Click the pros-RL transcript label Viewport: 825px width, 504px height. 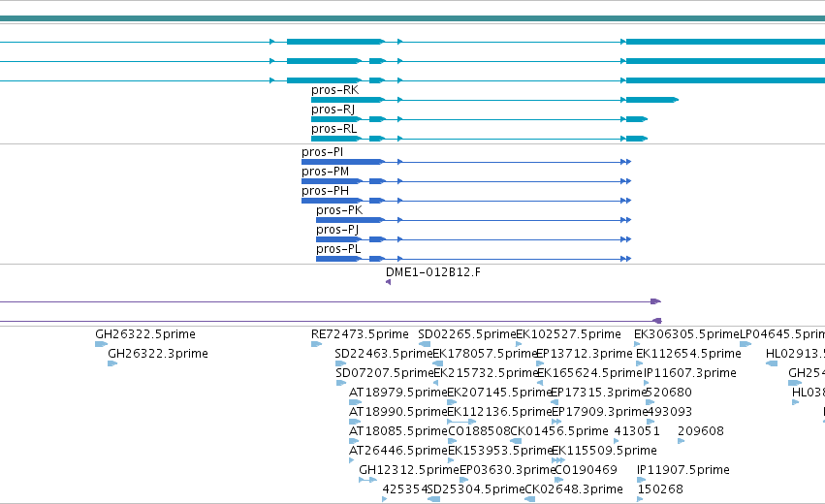pyautogui.click(x=334, y=129)
